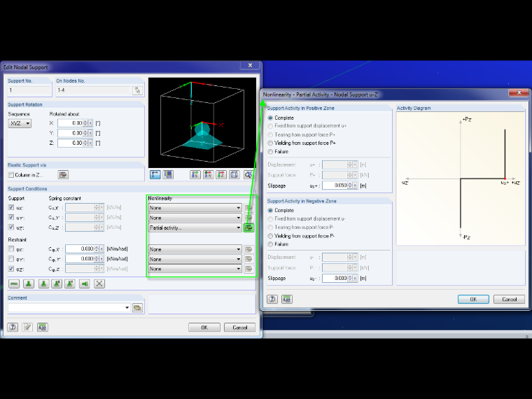The width and height of the screenshot is (532, 399).
Task: Open the φZ' nonlinearity dropdown
Action: pyautogui.click(x=195, y=269)
